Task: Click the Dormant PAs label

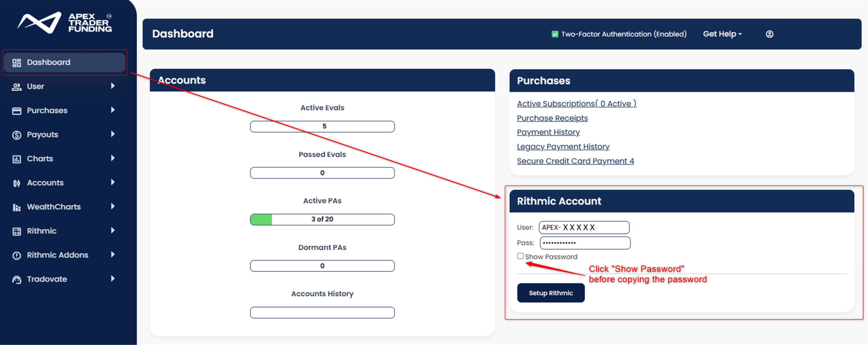Action: (x=322, y=247)
